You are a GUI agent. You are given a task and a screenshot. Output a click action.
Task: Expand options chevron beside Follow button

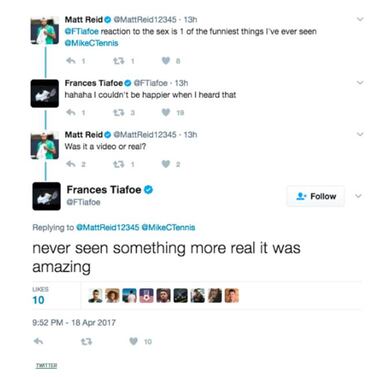pyautogui.click(x=358, y=196)
